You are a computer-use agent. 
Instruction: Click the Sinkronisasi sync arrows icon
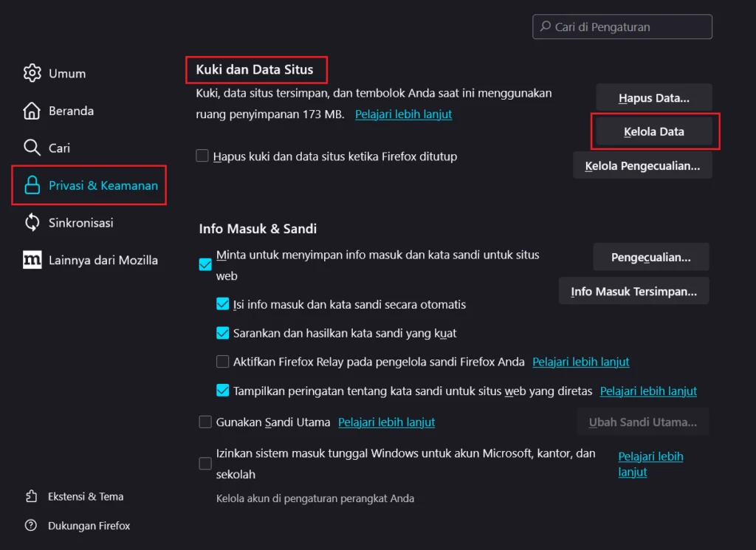tap(32, 222)
